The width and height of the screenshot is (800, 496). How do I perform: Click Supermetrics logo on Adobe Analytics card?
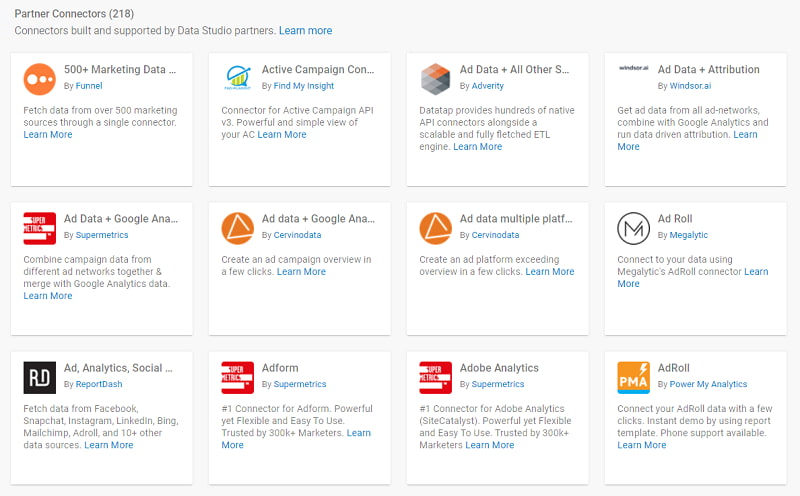(435, 378)
